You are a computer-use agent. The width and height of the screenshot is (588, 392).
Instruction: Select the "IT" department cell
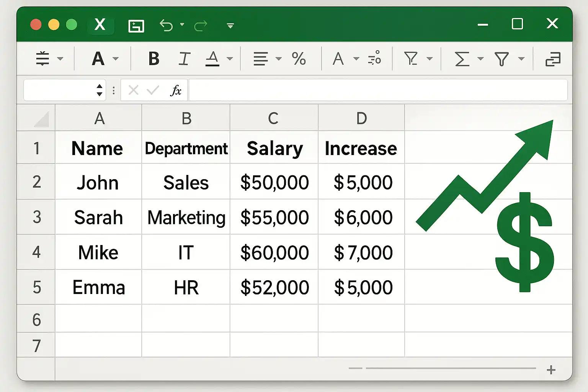pos(186,252)
